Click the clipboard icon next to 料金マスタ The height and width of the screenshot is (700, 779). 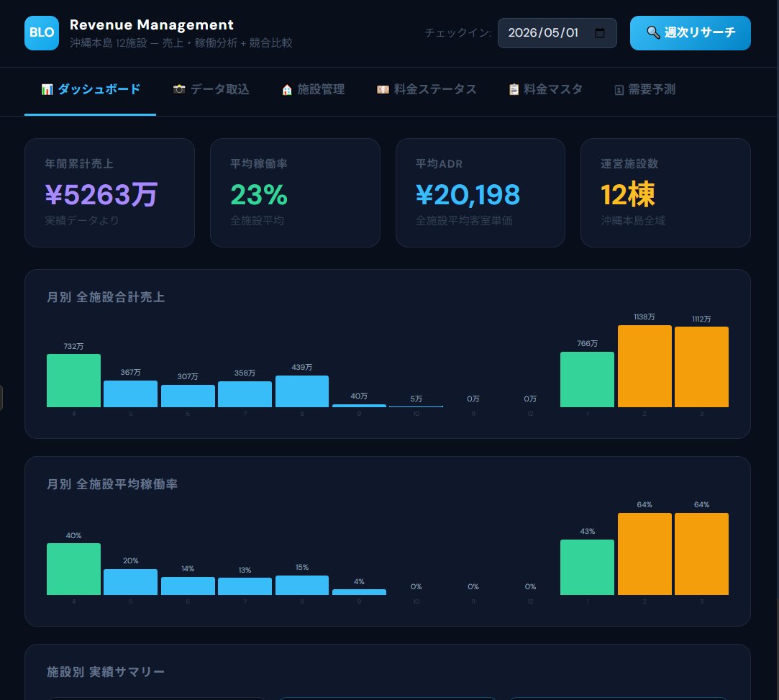coord(514,89)
